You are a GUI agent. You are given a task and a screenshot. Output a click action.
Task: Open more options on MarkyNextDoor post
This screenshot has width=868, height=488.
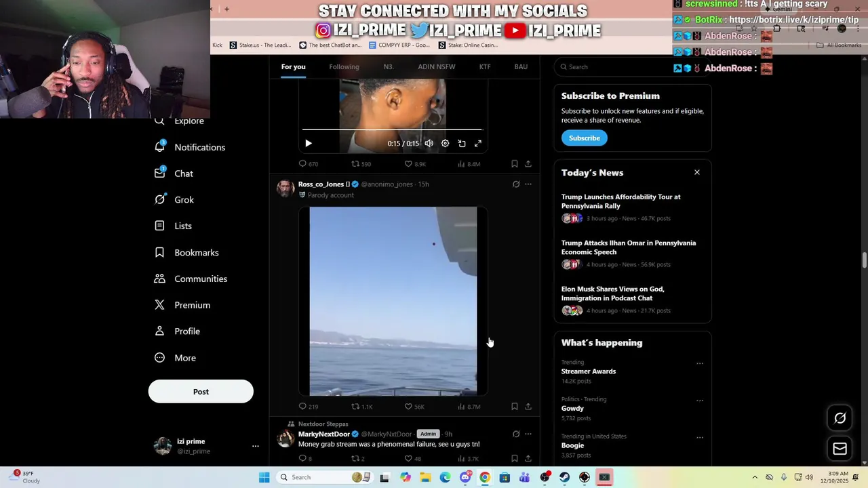(528, 434)
